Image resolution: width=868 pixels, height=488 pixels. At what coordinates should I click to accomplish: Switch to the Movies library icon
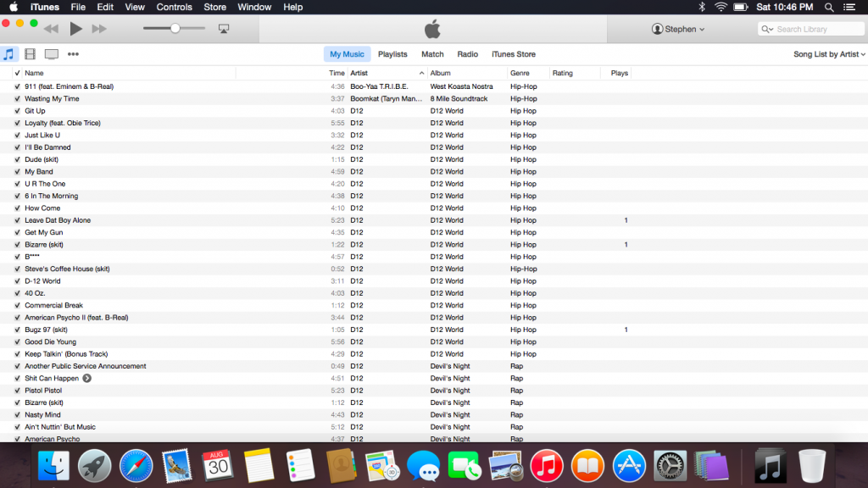pos(30,54)
